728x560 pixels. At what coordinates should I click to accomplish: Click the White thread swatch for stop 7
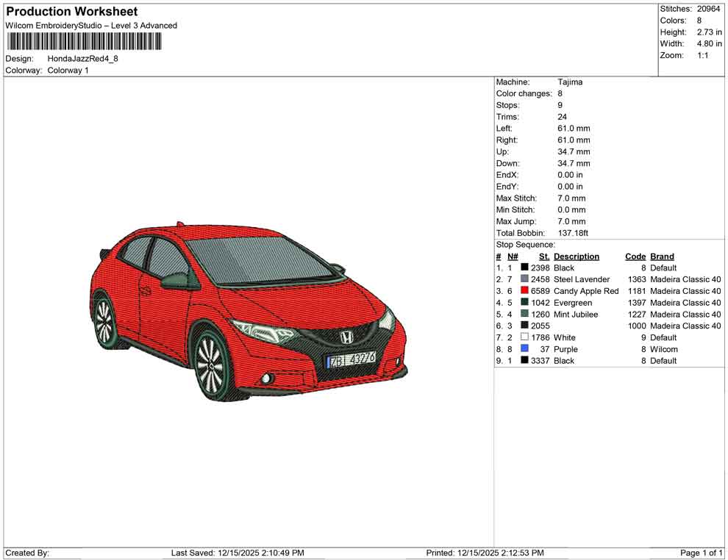(x=524, y=337)
